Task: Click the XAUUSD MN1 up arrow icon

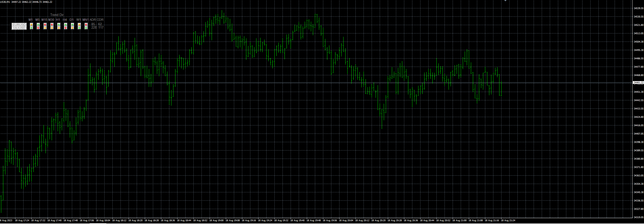Action: click(x=86, y=28)
